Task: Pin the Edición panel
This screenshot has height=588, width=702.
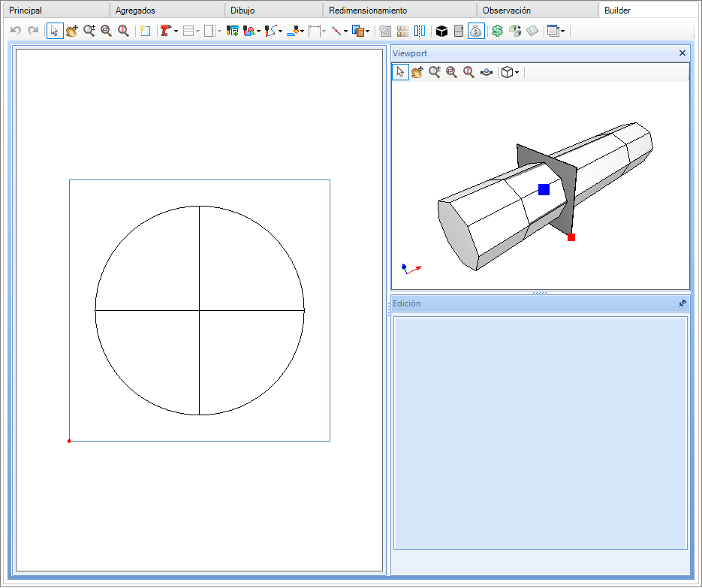Action: pos(682,303)
